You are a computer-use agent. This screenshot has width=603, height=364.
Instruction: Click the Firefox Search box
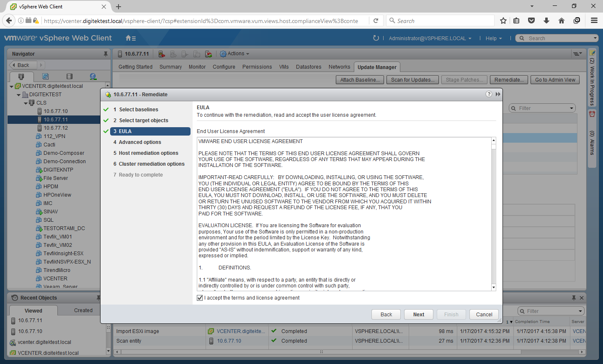pyautogui.click(x=440, y=21)
